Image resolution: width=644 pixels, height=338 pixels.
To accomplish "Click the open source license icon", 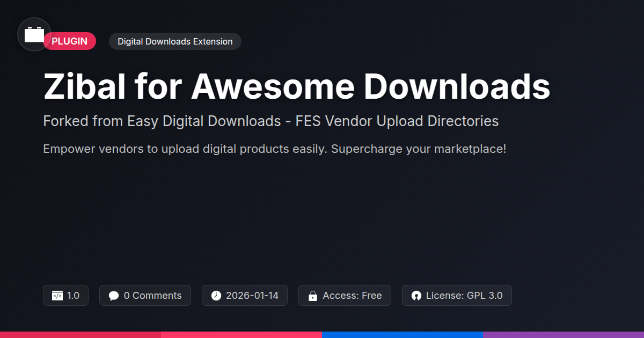I will pos(416,296).
